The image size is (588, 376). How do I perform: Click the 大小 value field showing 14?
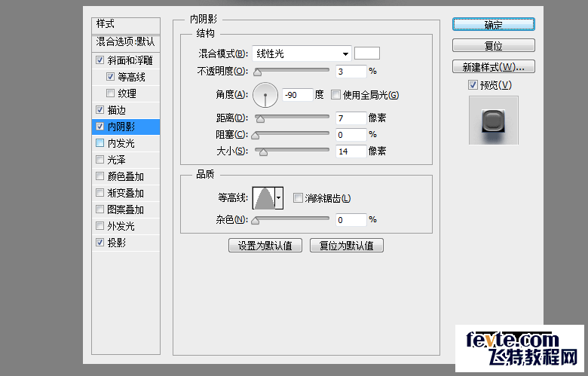pyautogui.click(x=351, y=151)
